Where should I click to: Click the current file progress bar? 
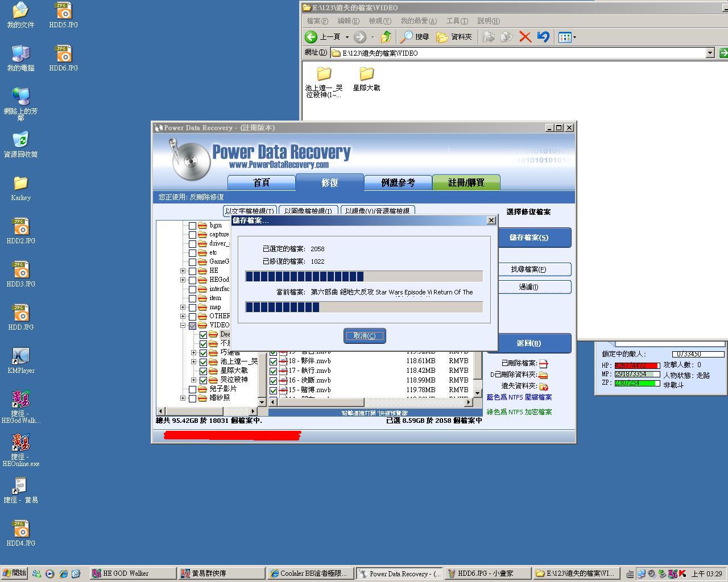[x=364, y=307]
